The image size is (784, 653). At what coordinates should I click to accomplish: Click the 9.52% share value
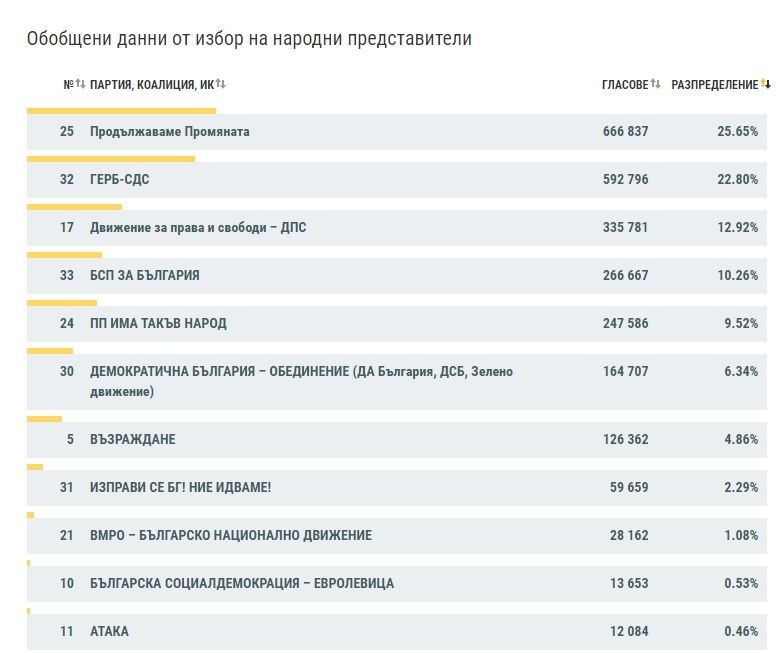(x=741, y=324)
